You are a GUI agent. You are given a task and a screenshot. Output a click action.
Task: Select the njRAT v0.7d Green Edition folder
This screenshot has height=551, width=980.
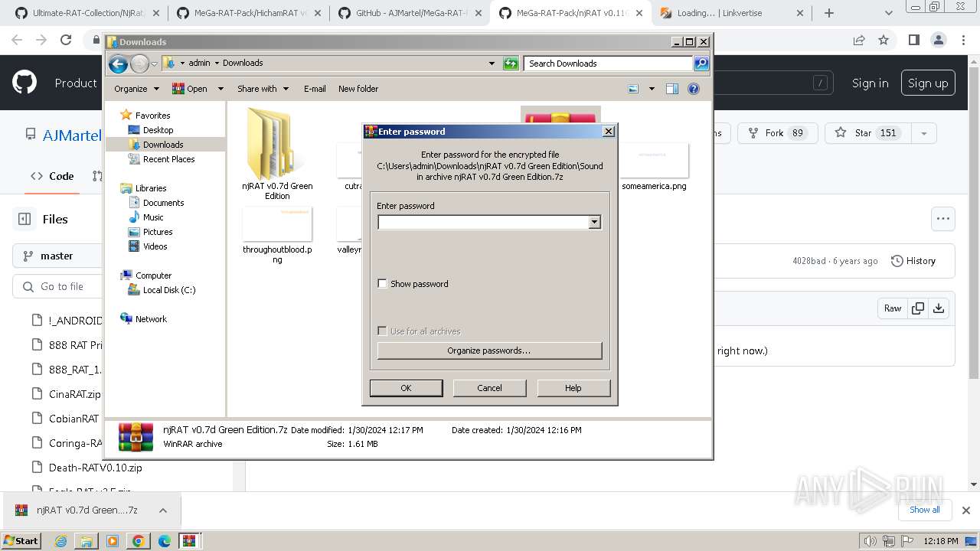click(x=277, y=153)
